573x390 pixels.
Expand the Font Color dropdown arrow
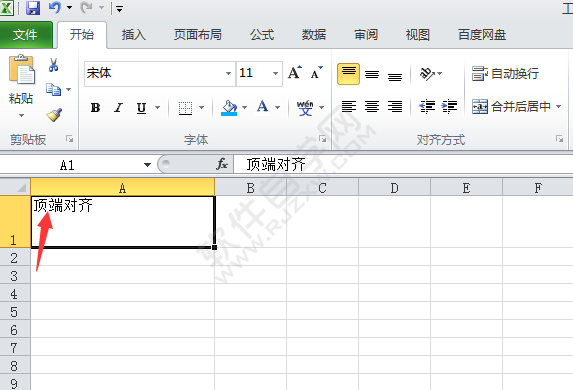[277, 107]
